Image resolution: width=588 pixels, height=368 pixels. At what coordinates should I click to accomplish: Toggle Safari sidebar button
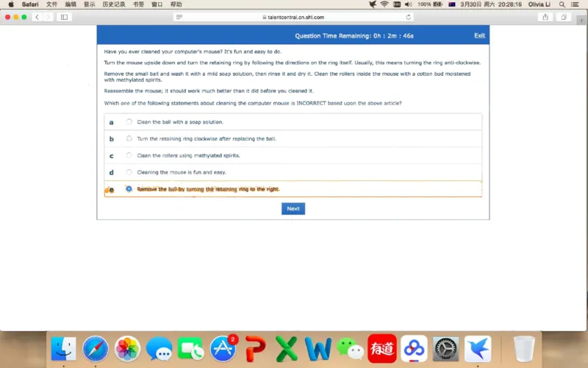coord(64,17)
